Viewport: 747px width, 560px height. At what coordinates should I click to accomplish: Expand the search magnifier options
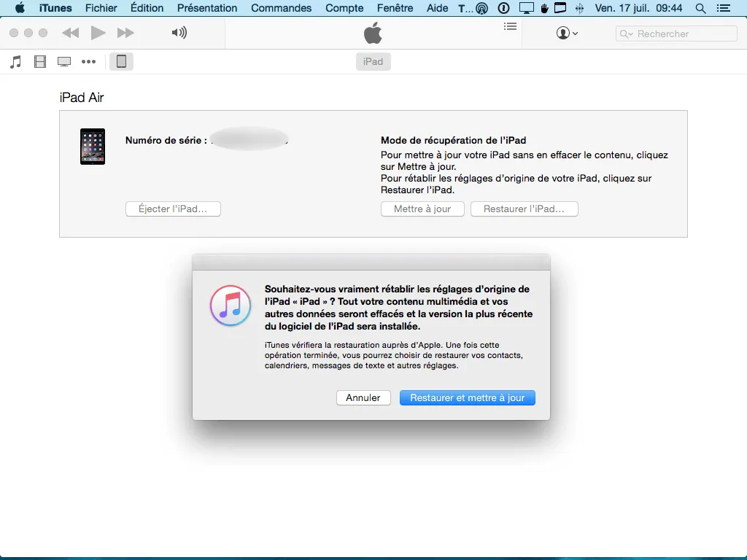click(x=627, y=34)
